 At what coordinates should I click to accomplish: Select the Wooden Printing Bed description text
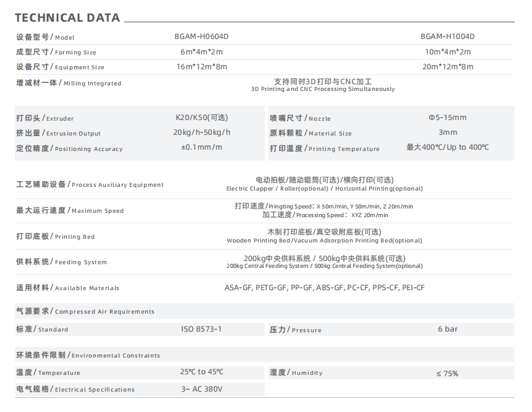click(x=325, y=241)
